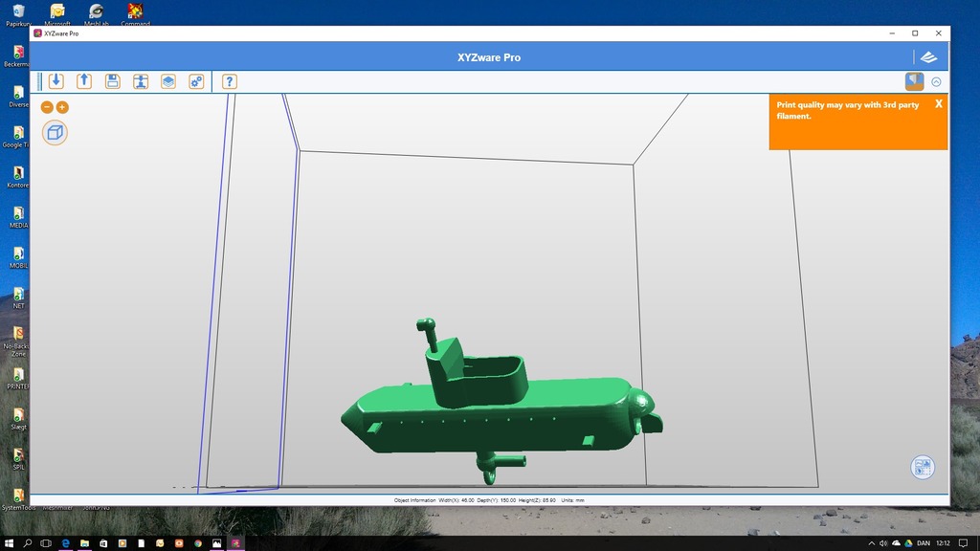This screenshot has height=551, width=980.
Task: Close the orange filament warning notification
Action: pyautogui.click(x=939, y=104)
